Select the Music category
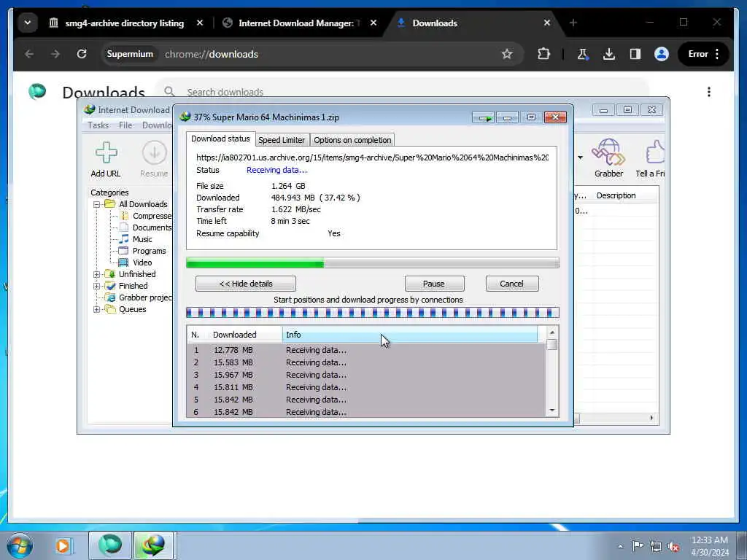Viewport: 747px width, 560px height. [x=142, y=239]
